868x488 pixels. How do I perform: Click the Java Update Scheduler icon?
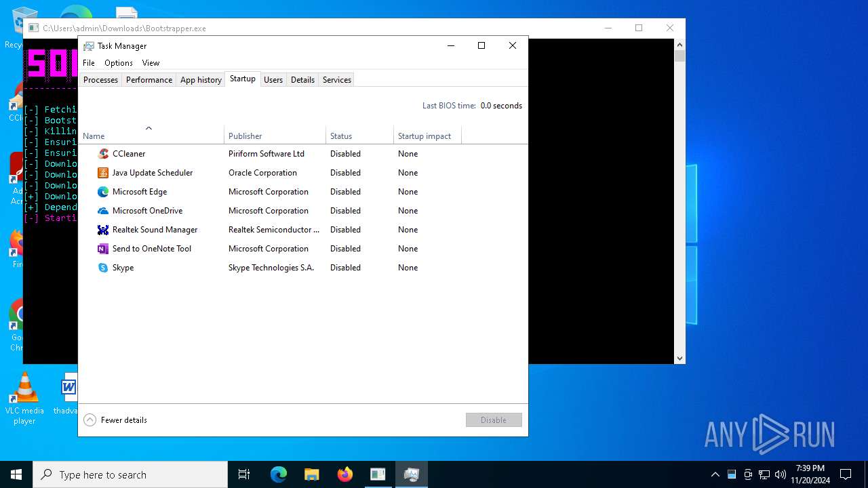[x=103, y=173]
